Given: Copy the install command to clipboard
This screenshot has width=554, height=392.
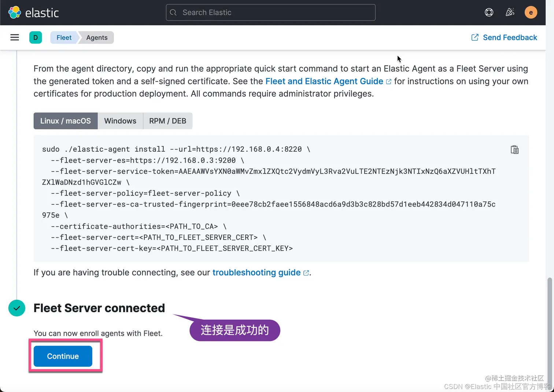Looking at the screenshot, I should [514, 149].
